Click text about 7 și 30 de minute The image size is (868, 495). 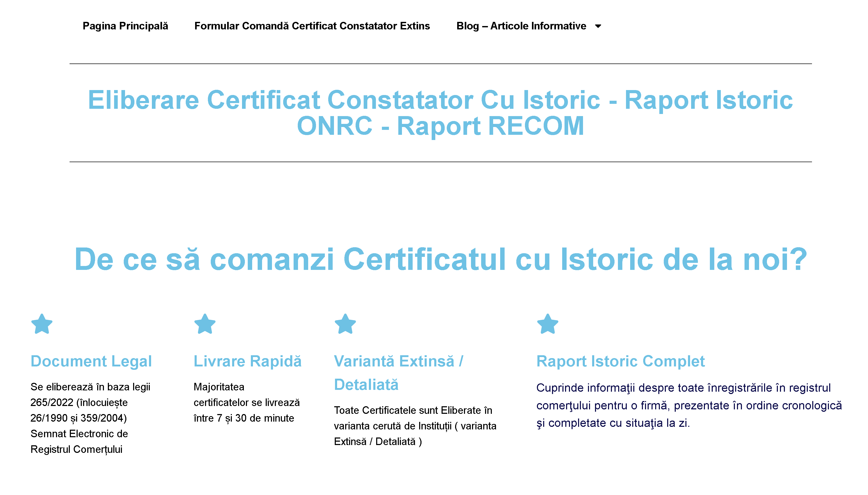click(x=244, y=418)
